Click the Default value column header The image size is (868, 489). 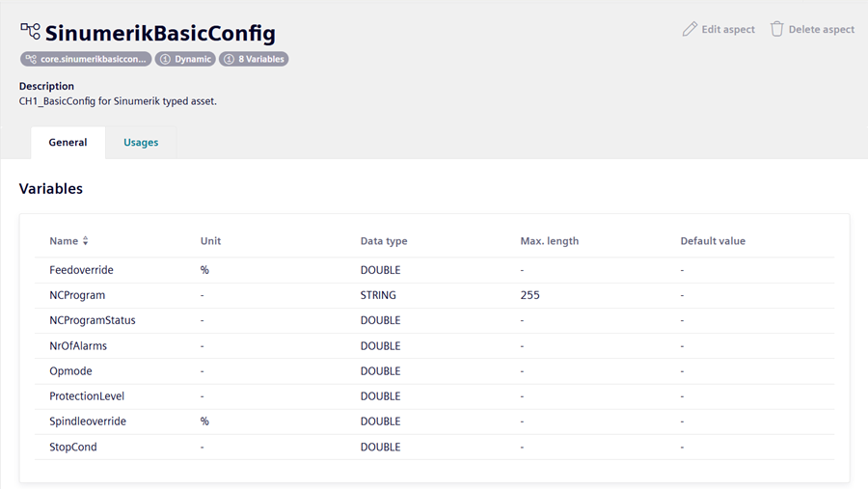(x=713, y=241)
